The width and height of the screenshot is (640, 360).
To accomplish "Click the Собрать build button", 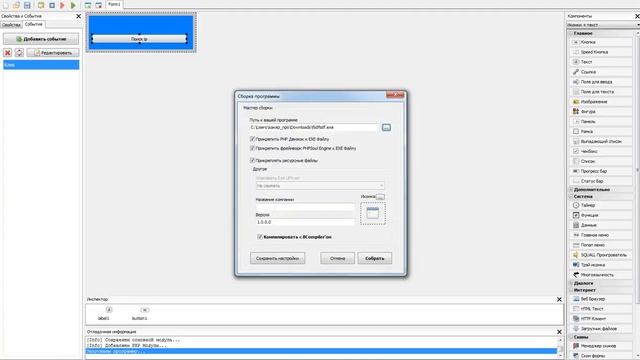I will point(375,258).
